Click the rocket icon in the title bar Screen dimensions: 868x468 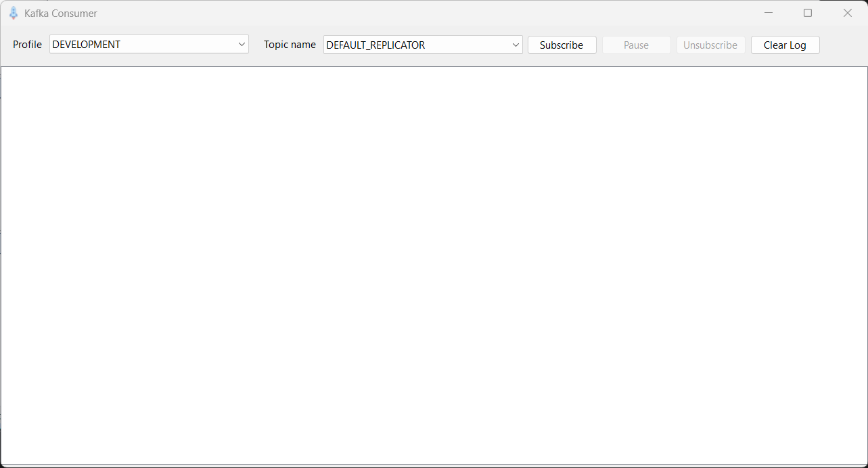(x=14, y=13)
